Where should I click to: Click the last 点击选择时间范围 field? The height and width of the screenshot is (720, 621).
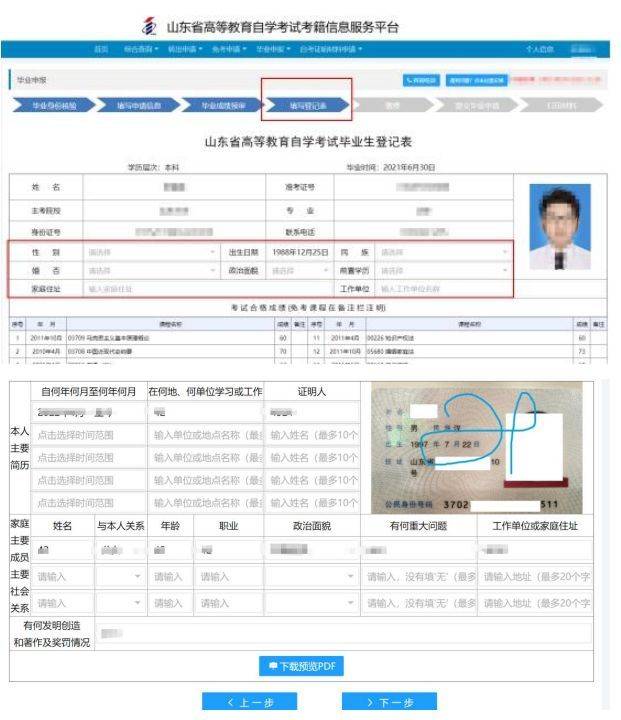coord(89,503)
